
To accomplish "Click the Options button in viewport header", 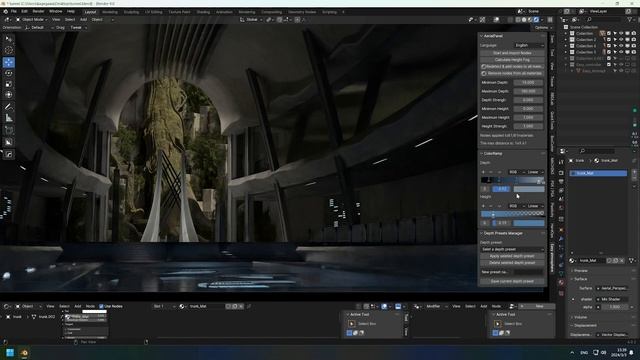I will click(542, 27).
